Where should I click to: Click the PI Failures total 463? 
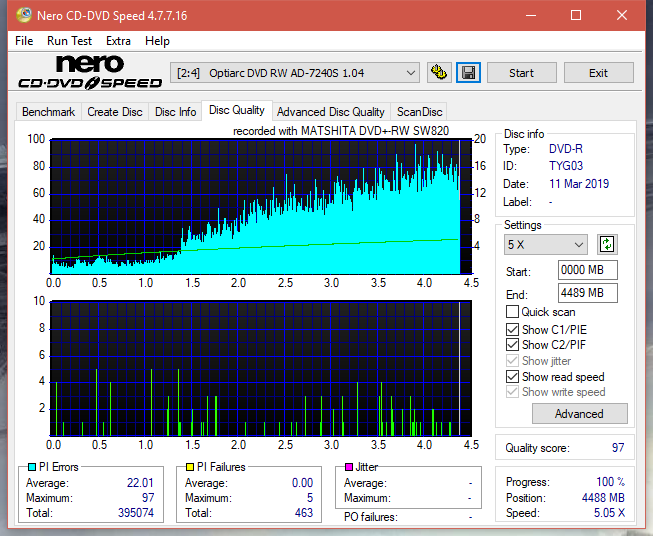click(x=304, y=513)
